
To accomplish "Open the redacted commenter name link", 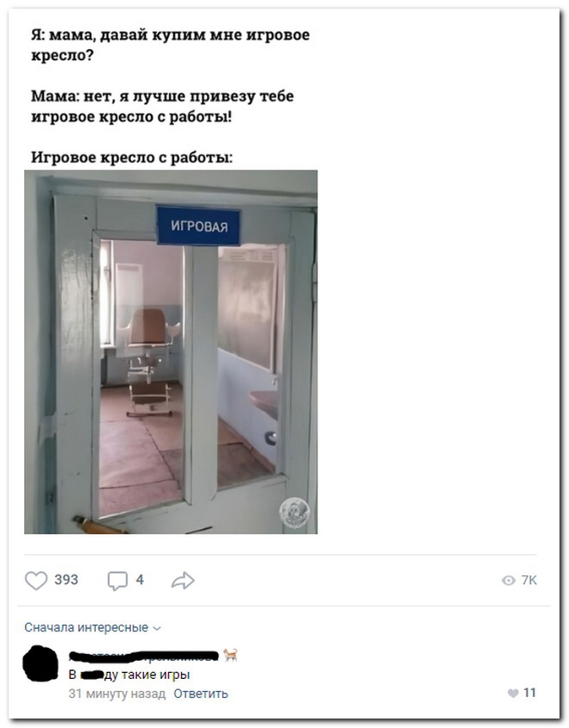I will (143, 656).
